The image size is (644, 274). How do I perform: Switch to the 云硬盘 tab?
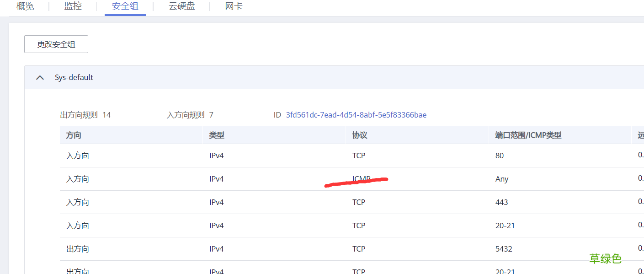click(x=181, y=6)
